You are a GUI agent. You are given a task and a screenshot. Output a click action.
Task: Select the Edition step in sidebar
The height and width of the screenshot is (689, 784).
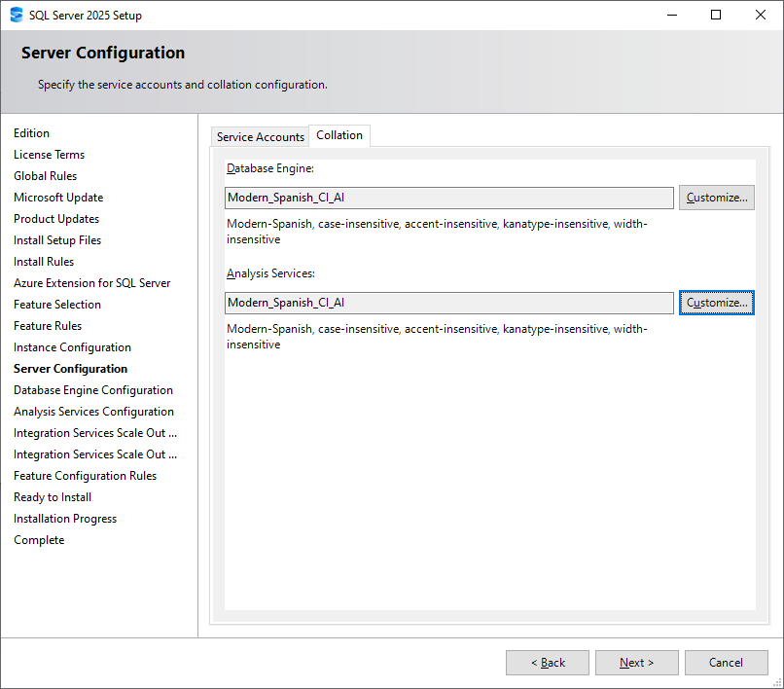click(31, 133)
